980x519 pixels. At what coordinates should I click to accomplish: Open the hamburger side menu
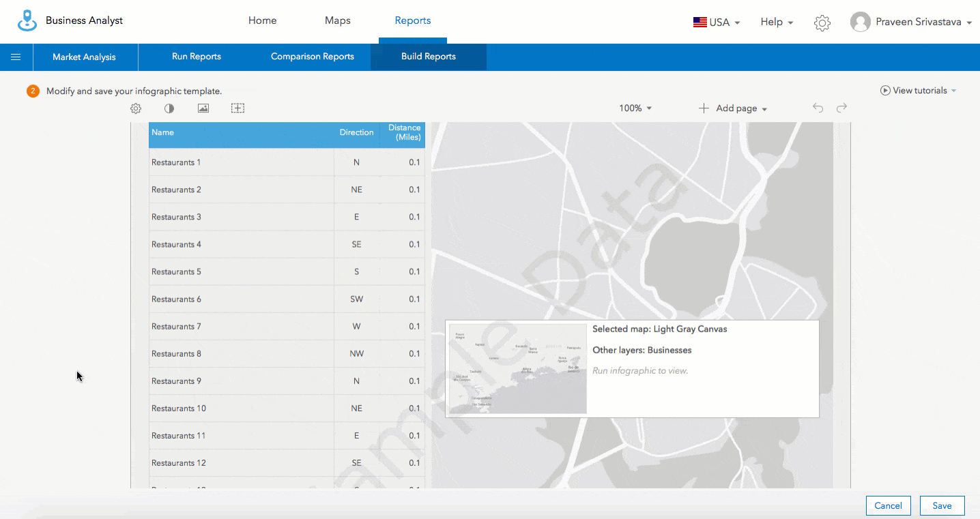(x=16, y=57)
